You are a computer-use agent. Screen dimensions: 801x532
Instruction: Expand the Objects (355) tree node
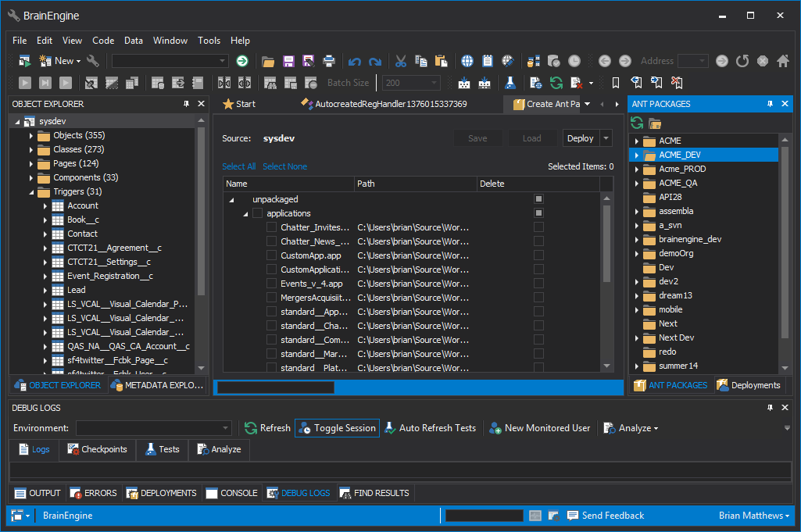point(31,136)
